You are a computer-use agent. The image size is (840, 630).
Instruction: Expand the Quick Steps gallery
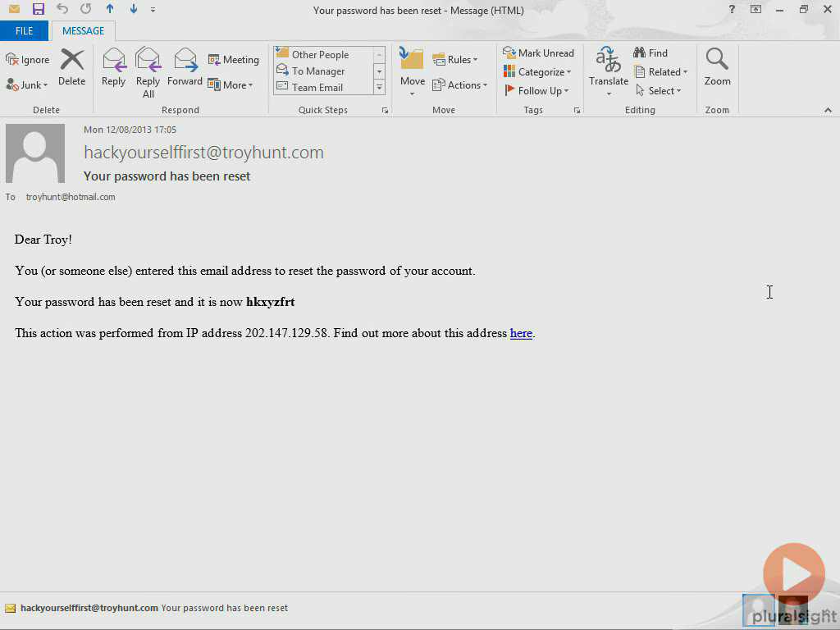pos(379,87)
